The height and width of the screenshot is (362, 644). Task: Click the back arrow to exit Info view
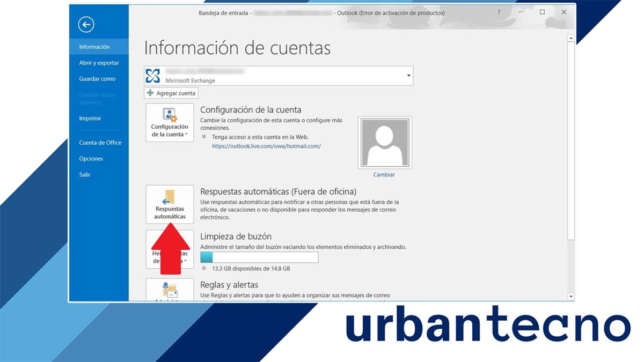85,24
